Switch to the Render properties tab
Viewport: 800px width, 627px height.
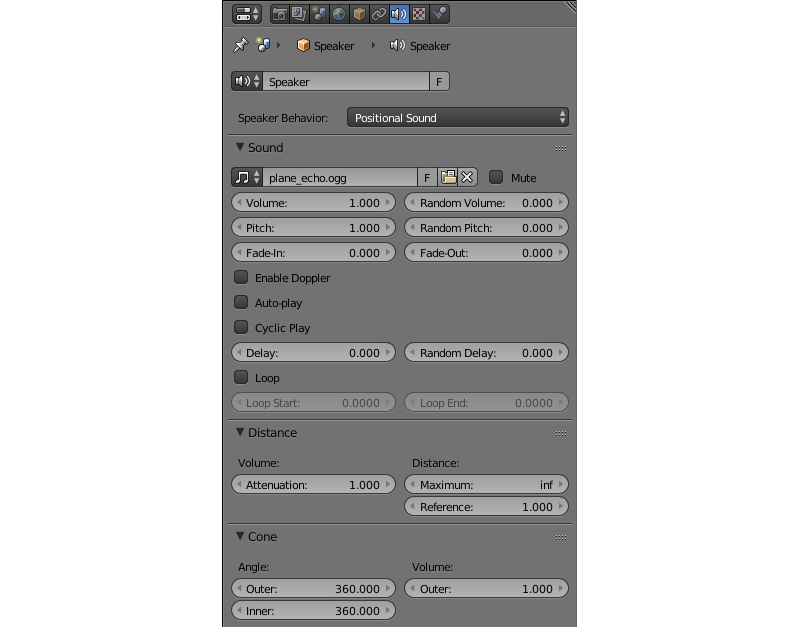point(279,14)
